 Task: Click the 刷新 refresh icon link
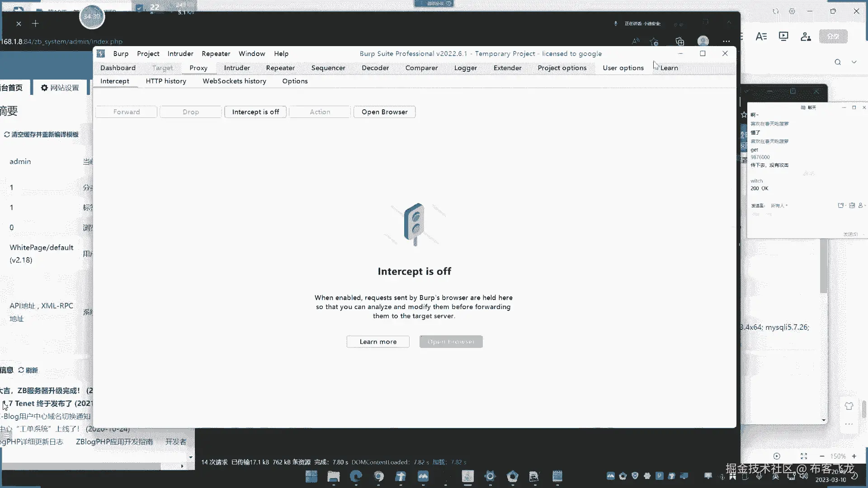click(28, 370)
